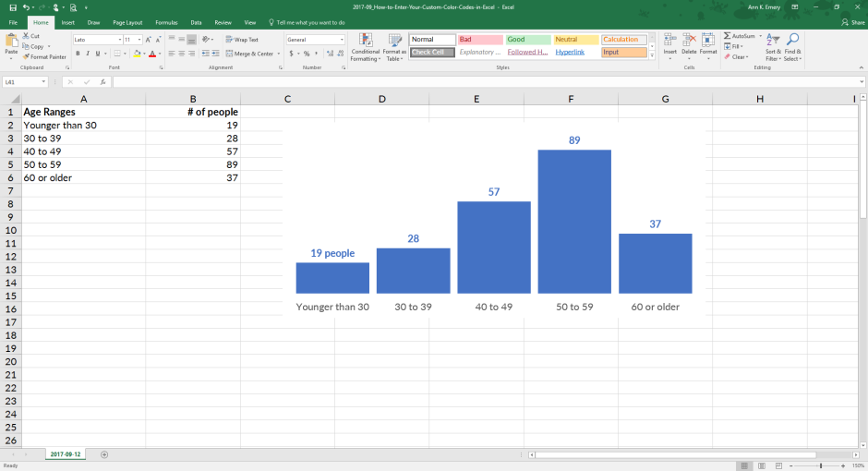This screenshot has width=868, height=471.
Task: Apply the Calculation cell style
Action: click(624, 40)
